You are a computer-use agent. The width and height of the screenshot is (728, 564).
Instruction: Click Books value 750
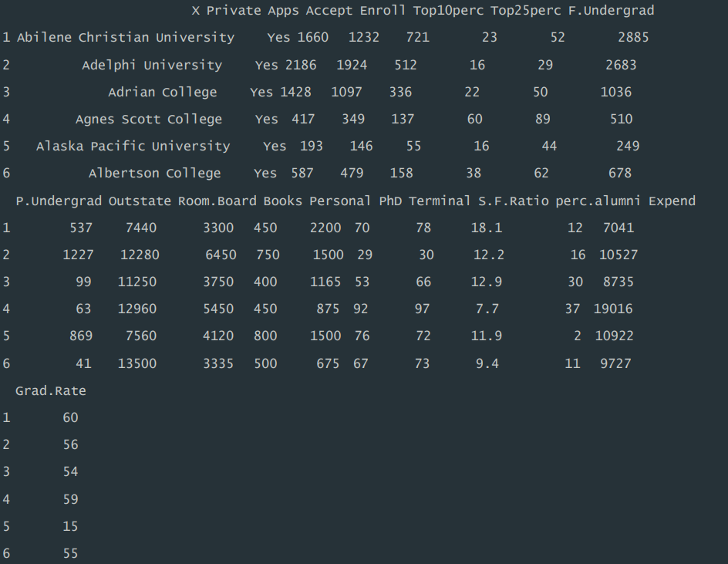[x=268, y=255]
